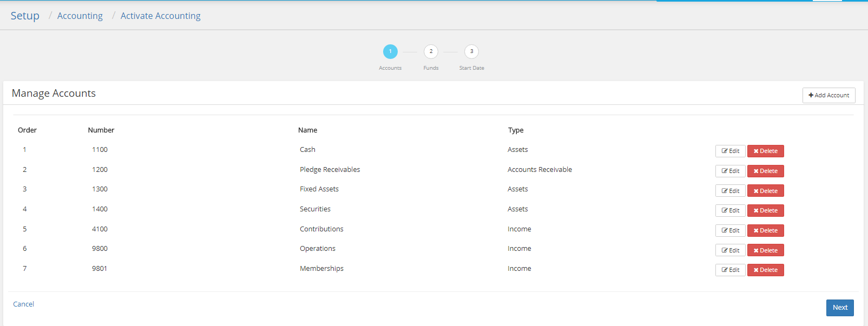Image resolution: width=868 pixels, height=326 pixels.
Task: Edit the Cash account
Action: [x=731, y=151]
